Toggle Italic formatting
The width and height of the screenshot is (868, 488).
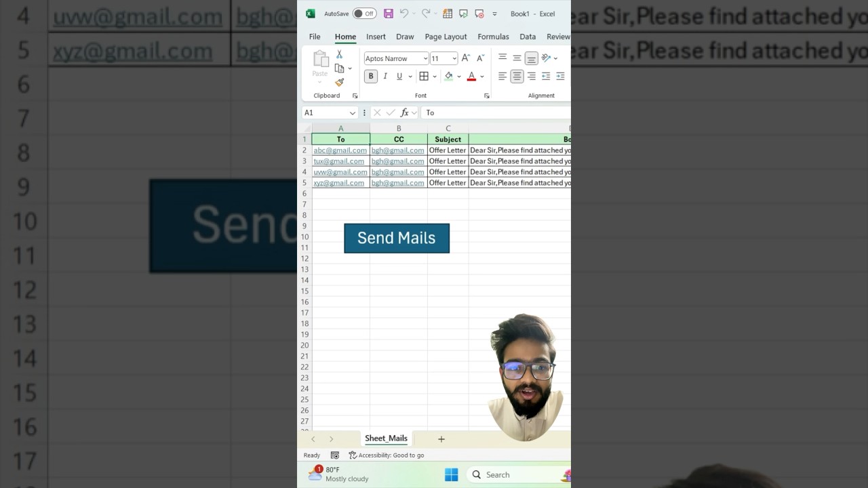(x=385, y=77)
